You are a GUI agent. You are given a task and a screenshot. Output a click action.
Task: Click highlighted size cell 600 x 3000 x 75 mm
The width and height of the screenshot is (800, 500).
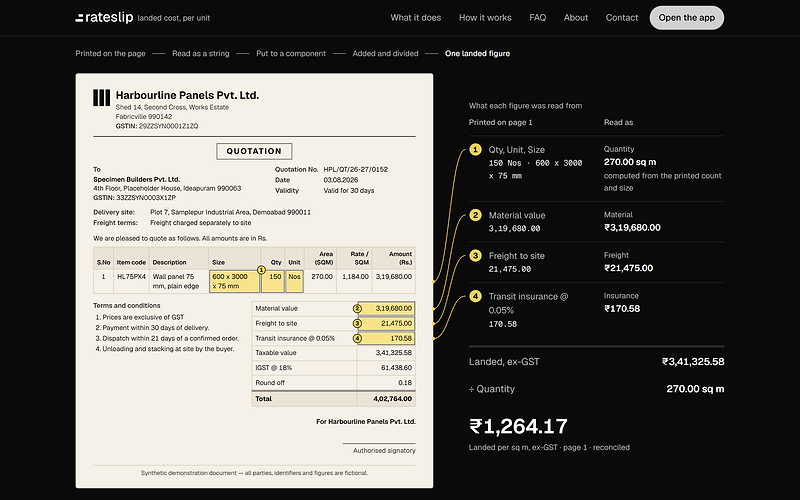coord(234,281)
